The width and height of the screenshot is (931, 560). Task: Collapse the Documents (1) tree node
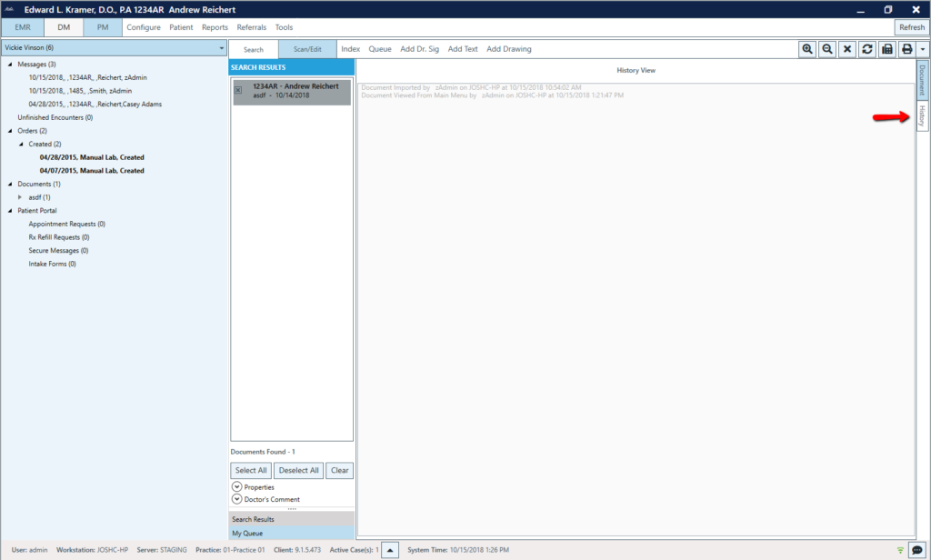[10, 185]
